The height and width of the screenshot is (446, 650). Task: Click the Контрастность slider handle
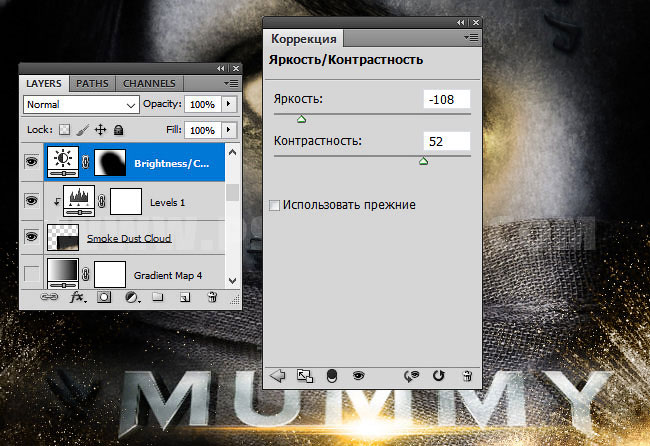point(423,161)
